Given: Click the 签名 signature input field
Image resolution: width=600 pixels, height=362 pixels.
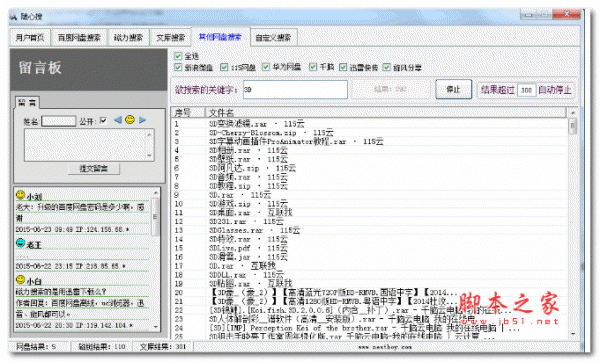Looking at the screenshot, I should click(59, 121).
